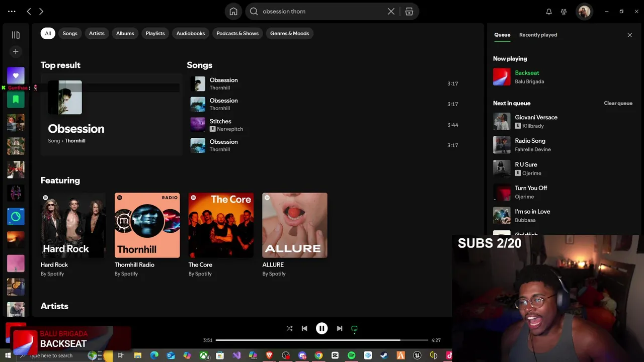Expand Your Library sidebar
Image resolution: width=644 pixels, height=362 pixels.
point(16,35)
